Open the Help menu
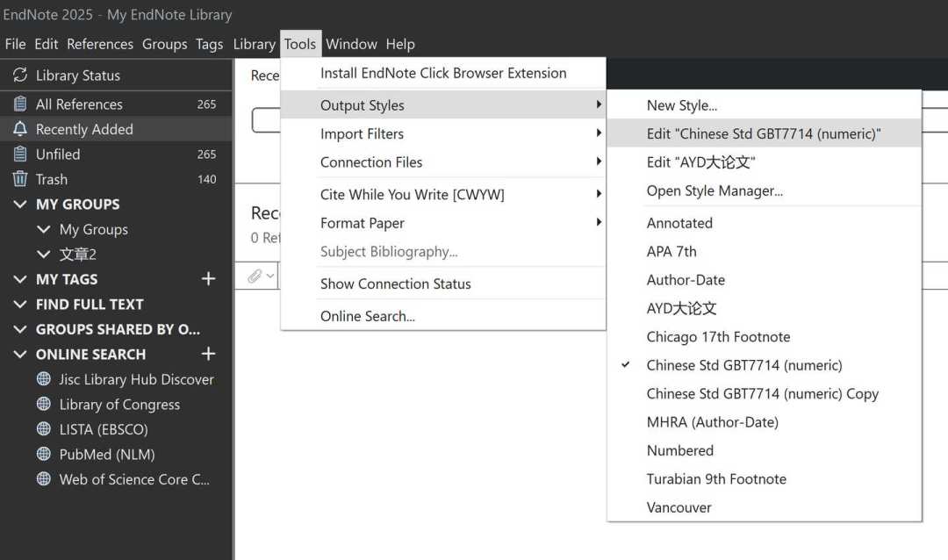Image resolution: width=948 pixels, height=560 pixels. pyautogui.click(x=400, y=44)
